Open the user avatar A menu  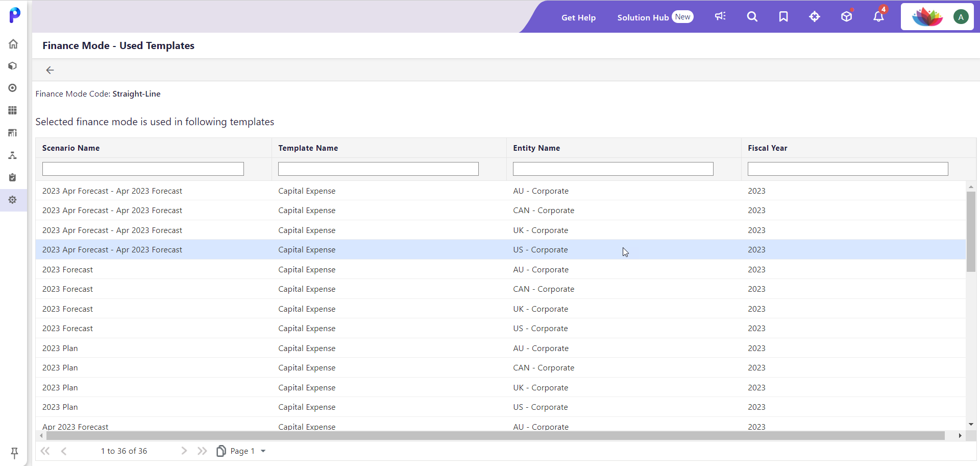click(961, 17)
